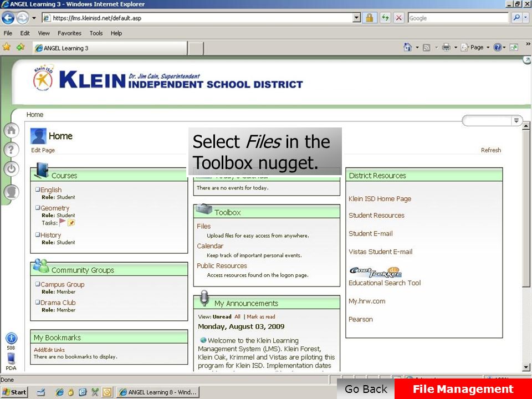Open the Pearson link

click(360, 319)
